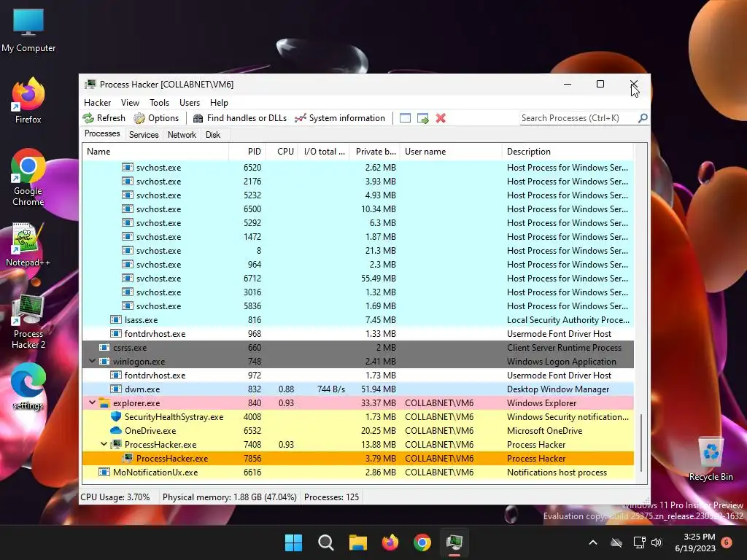Open the Firefox desktop shortcut
Screen dimensions: 747x560
(28, 101)
